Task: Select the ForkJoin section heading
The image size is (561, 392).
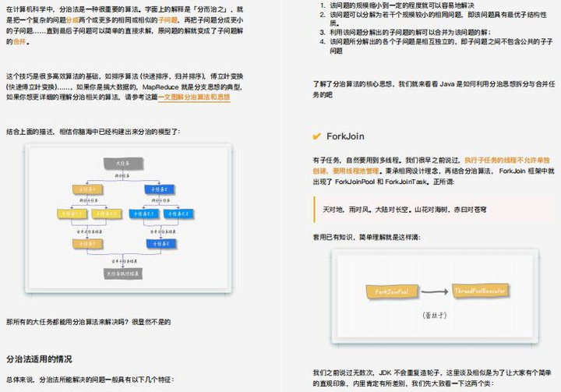Action: pos(345,136)
